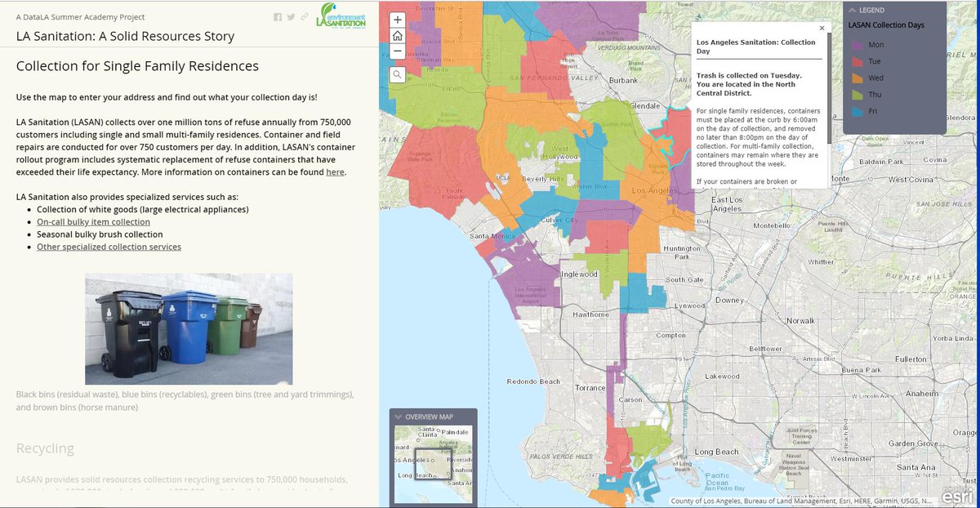Click the Mon purple legend swatch

click(x=857, y=45)
